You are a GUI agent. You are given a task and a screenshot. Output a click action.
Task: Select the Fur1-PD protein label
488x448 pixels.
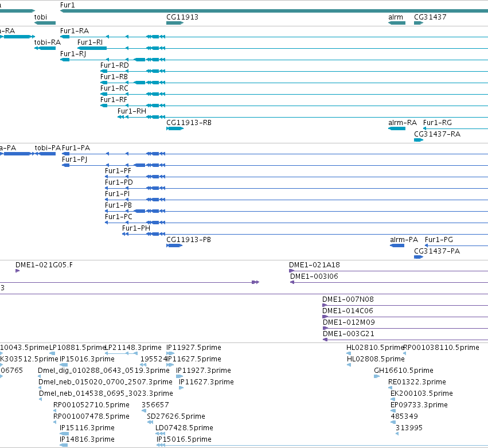click(x=119, y=182)
